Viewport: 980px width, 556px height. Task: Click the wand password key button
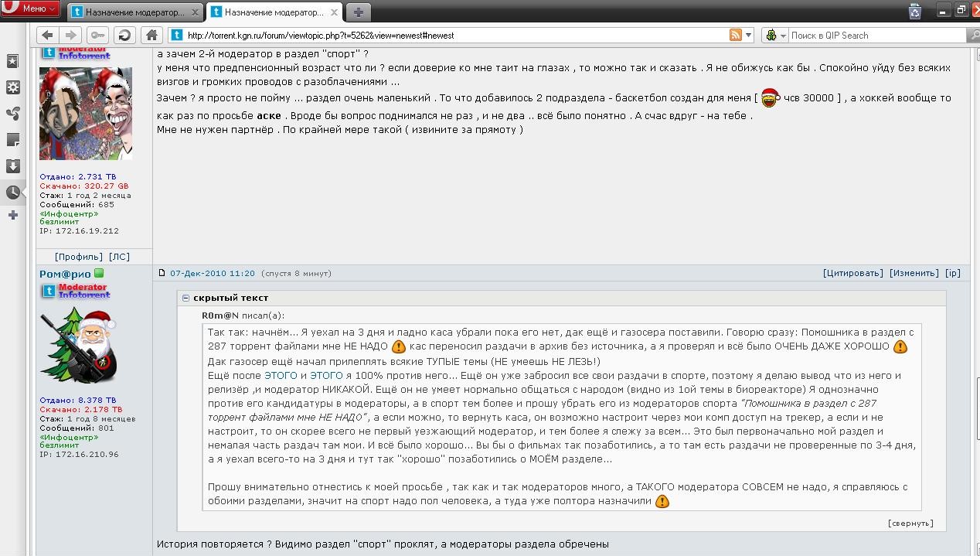point(97,35)
